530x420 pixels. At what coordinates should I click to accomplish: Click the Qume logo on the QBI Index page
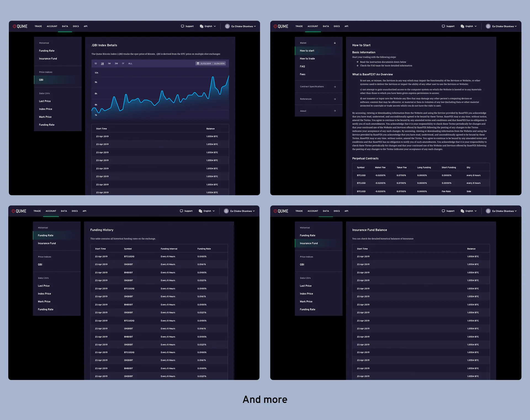pos(20,27)
